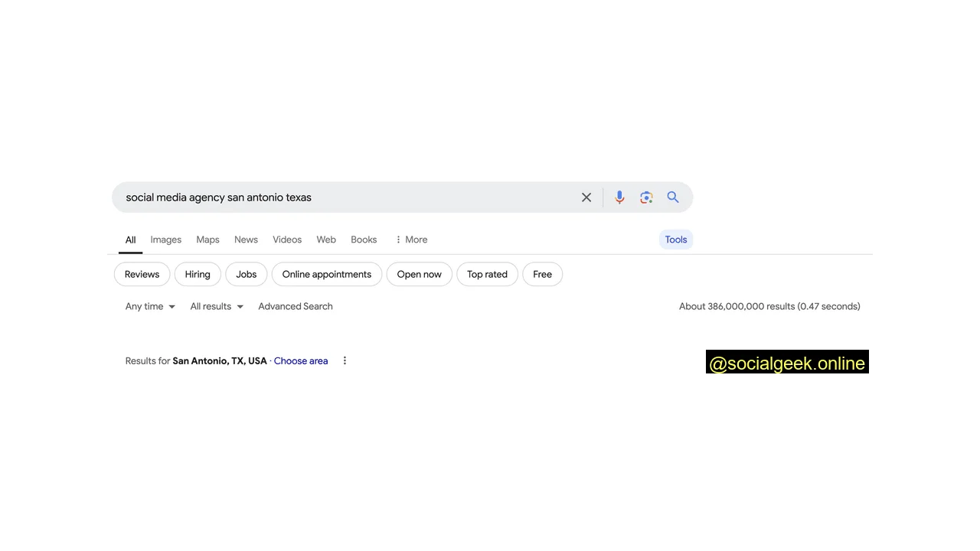The height and width of the screenshot is (551, 980).
Task: Open Google Lens image search icon
Action: pyautogui.click(x=646, y=197)
